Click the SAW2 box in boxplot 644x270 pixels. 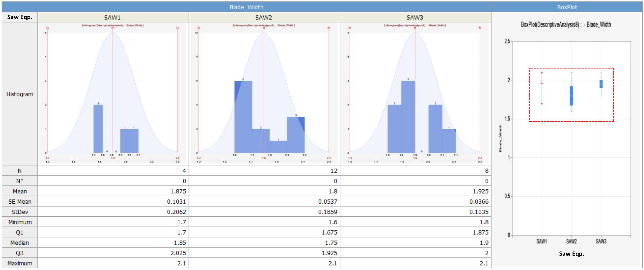pos(571,96)
